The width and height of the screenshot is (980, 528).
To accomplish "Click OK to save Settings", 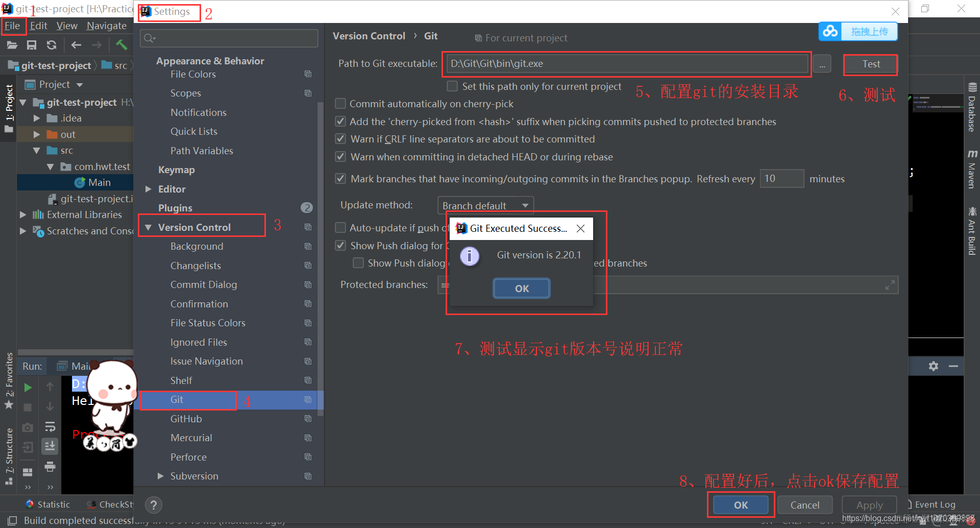I will click(741, 505).
